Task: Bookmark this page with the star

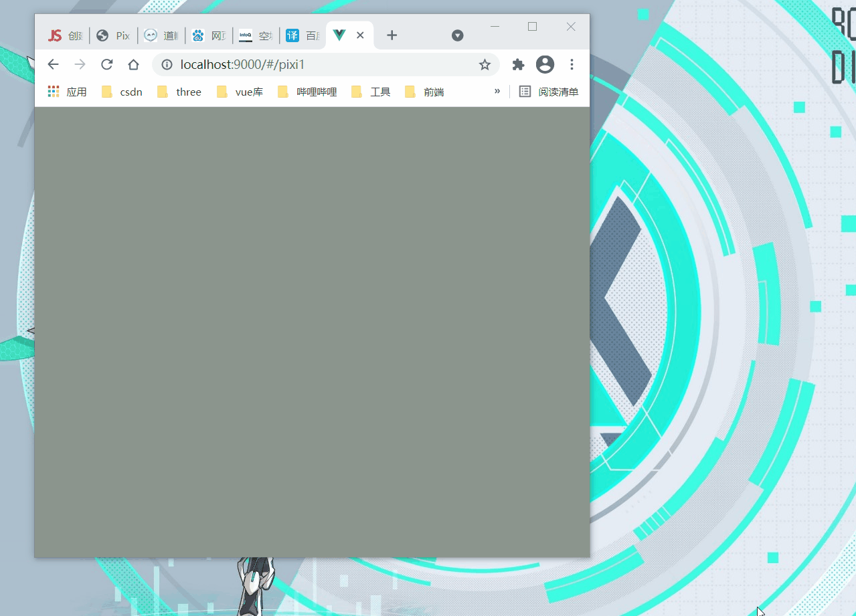Action: point(485,65)
